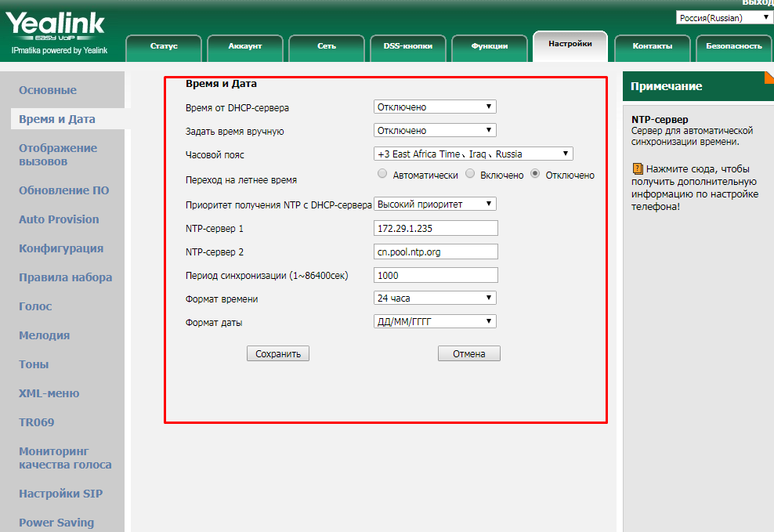Open Тоны in the sidebar
This screenshot has width=774, height=532.
[x=34, y=364]
